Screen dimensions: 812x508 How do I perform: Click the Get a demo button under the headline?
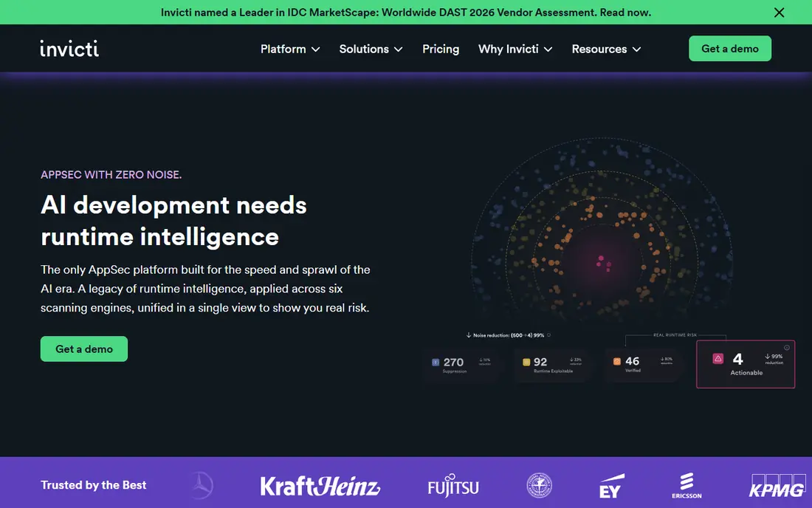click(84, 349)
